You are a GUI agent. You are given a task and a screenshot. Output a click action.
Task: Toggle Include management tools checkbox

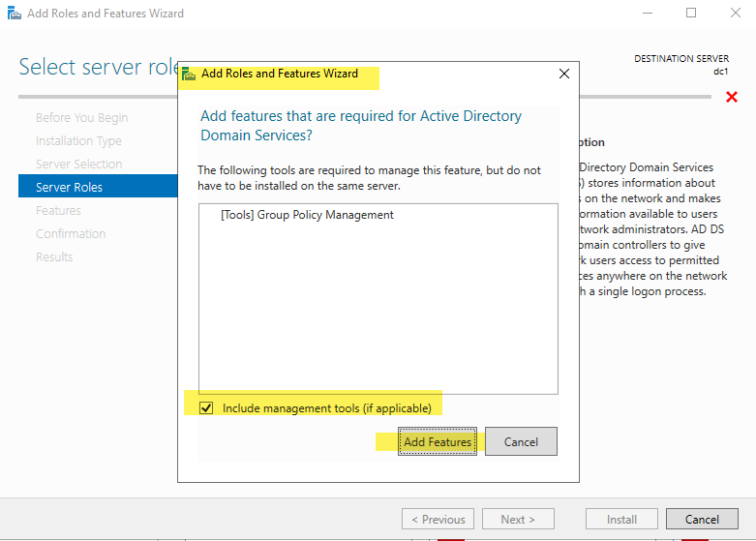pos(206,407)
